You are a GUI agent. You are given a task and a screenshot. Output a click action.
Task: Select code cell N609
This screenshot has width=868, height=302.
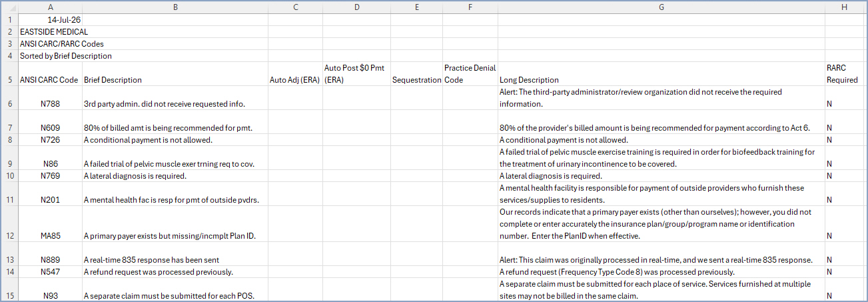pos(51,122)
